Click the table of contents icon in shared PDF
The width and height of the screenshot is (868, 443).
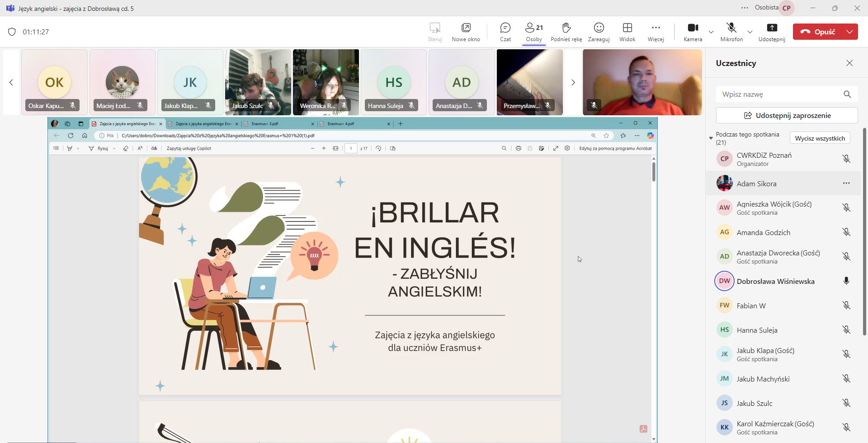56,148
